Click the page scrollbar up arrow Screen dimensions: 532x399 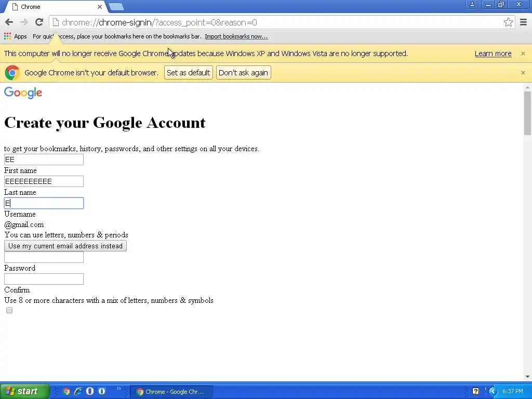527,87
